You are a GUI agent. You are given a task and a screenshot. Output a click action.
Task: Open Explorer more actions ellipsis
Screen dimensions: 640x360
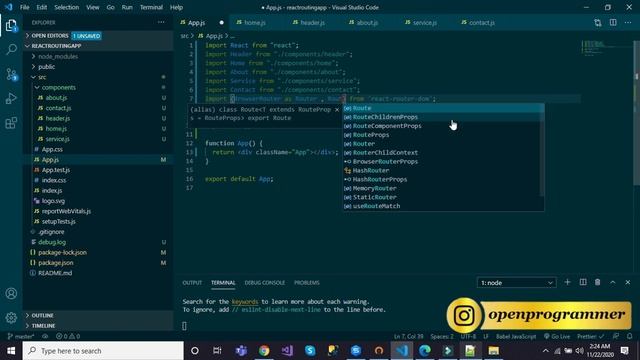161,22
